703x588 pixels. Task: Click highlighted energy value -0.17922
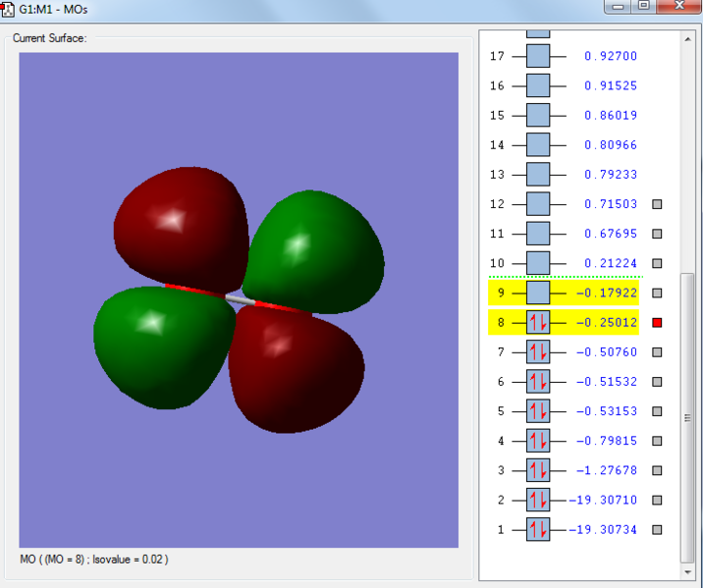click(x=607, y=293)
